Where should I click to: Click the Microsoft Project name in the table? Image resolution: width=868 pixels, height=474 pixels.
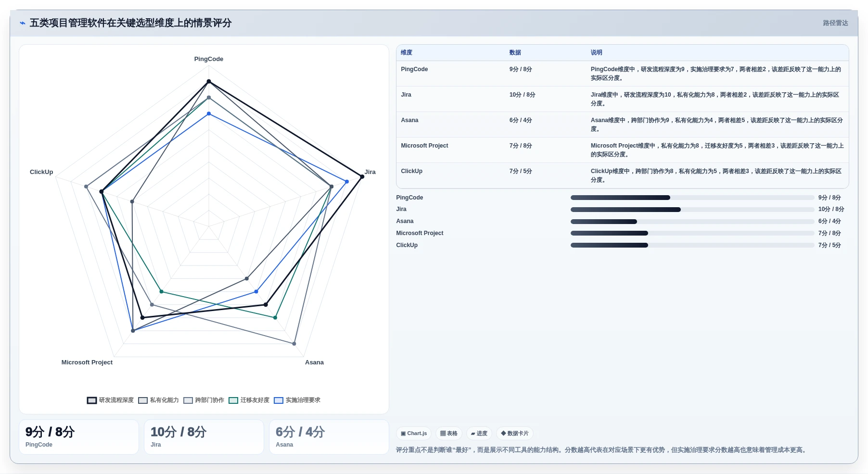click(x=424, y=146)
